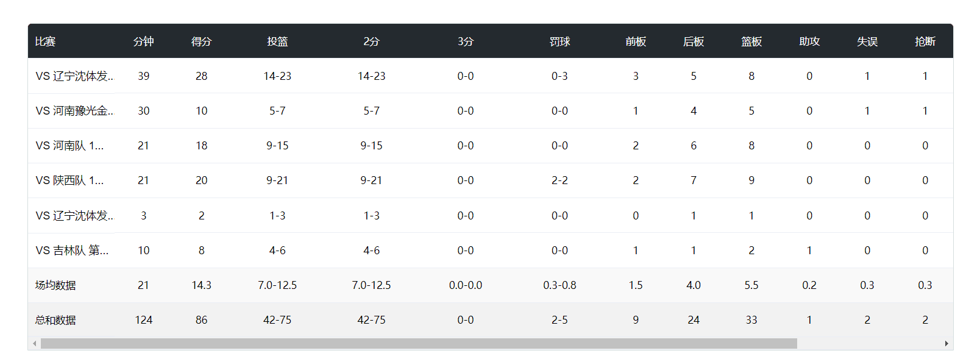
Task: Click the 投篮 column header
Action: [277, 41]
